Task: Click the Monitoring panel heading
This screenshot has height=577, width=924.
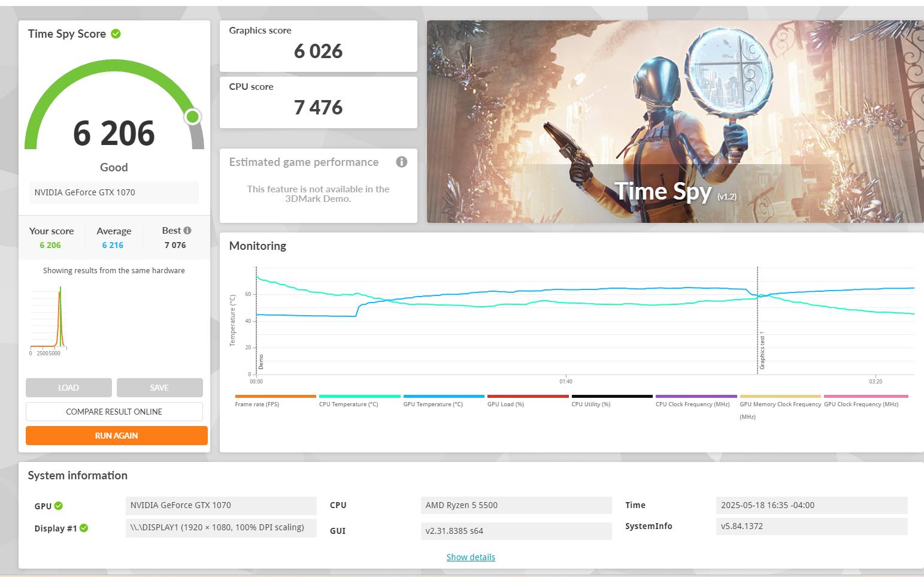Action: click(257, 246)
